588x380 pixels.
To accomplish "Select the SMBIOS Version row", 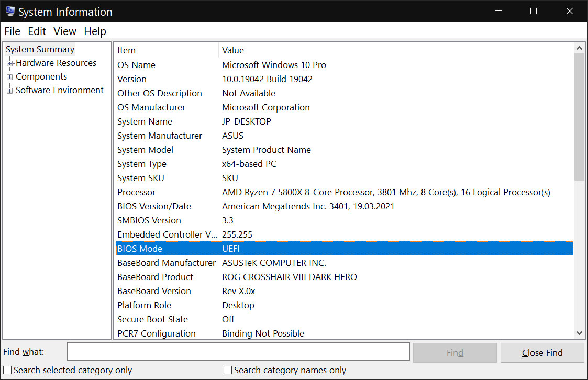I will pyautogui.click(x=345, y=220).
